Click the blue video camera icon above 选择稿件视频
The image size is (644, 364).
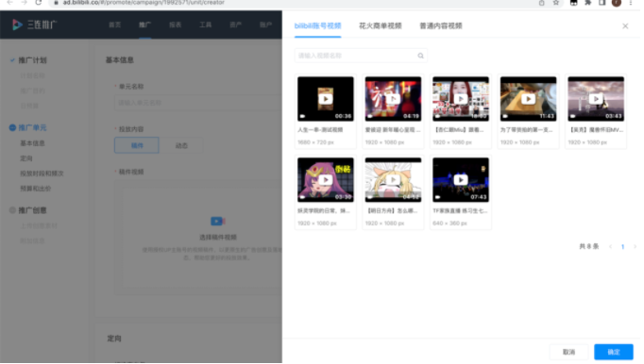(x=218, y=222)
